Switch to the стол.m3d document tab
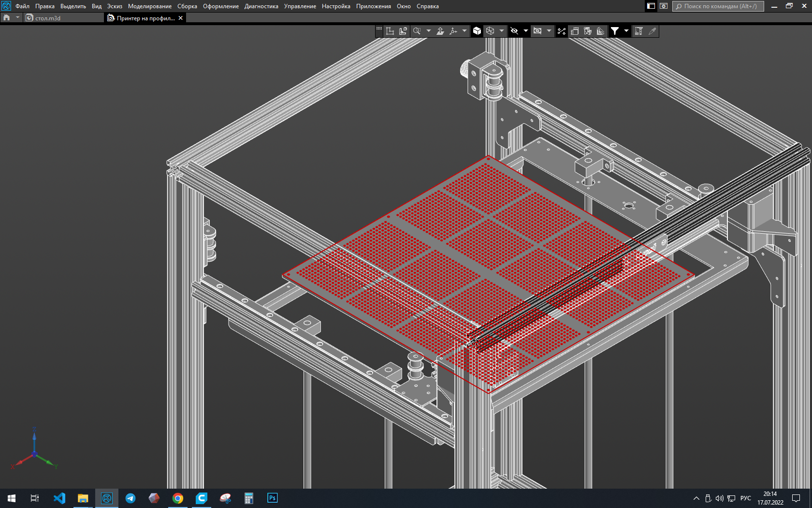Screen dimensions: 812x508 pyautogui.click(x=48, y=18)
